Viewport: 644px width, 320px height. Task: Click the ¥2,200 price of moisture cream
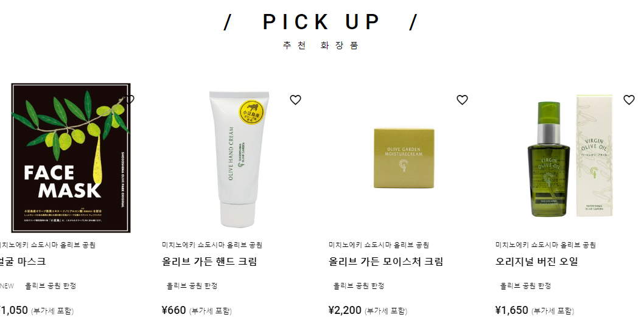pos(345,310)
